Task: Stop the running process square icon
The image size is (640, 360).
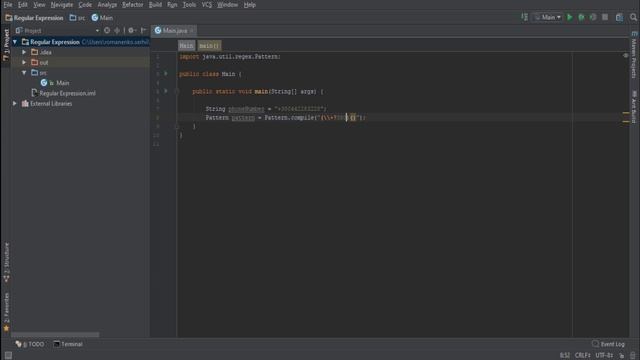Action: coord(605,17)
